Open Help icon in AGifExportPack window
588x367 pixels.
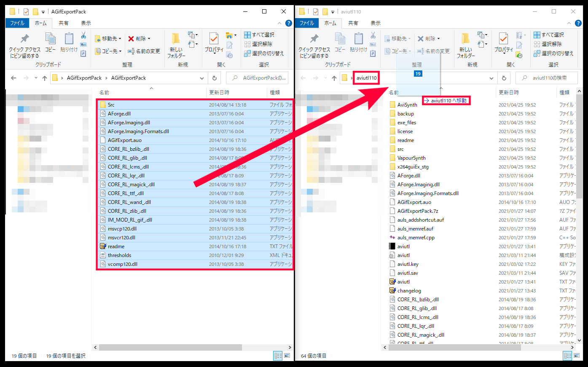coord(289,23)
